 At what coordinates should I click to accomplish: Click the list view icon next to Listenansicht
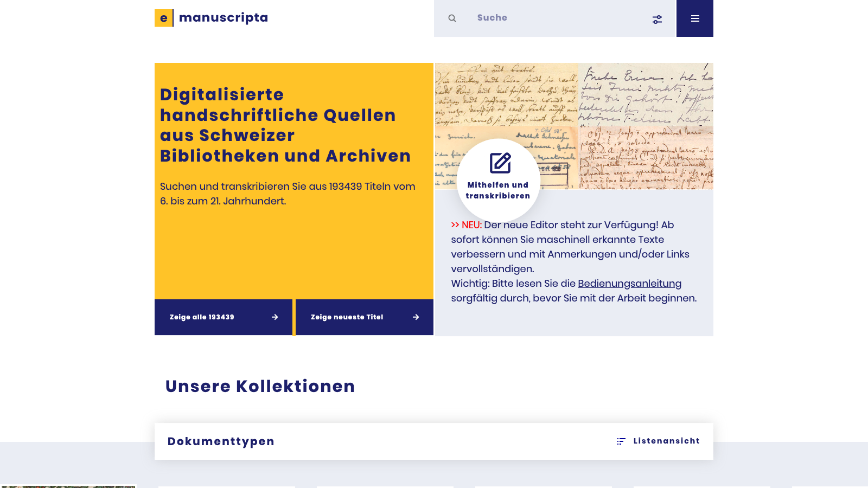coord(621,441)
